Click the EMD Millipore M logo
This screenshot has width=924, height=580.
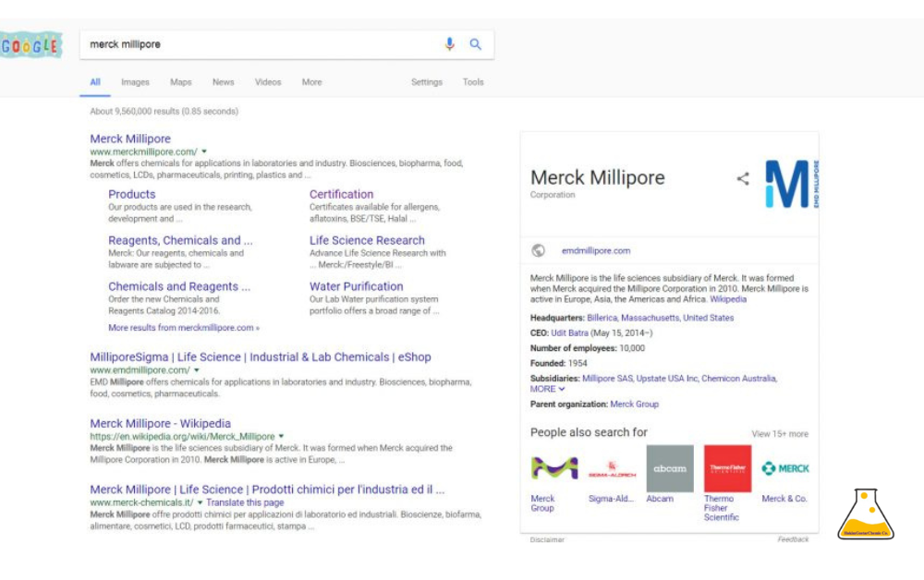coord(792,184)
